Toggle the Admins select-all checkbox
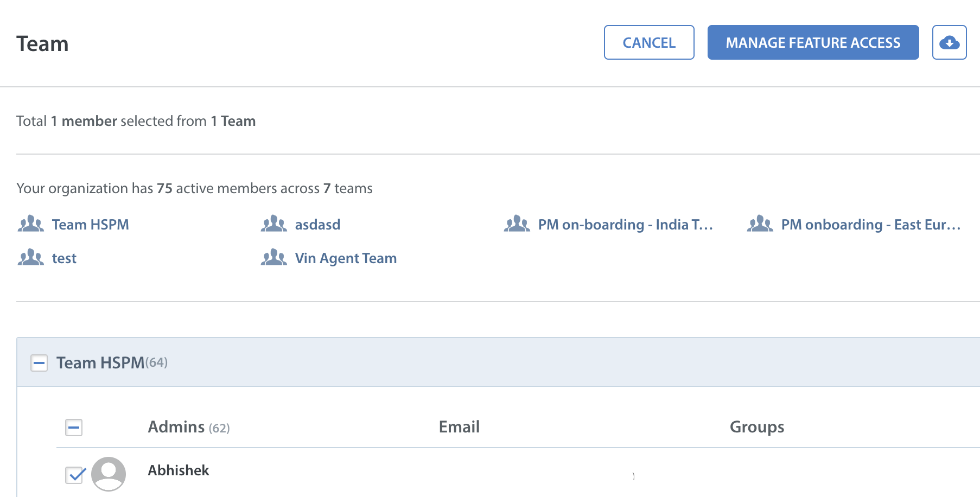Screen dimensions: 980x497 click(x=74, y=428)
